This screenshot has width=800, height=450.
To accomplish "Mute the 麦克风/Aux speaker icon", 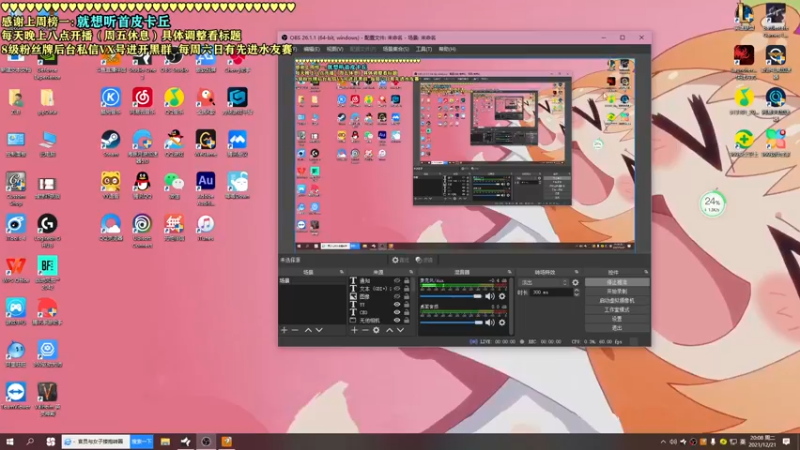I will 490,296.
